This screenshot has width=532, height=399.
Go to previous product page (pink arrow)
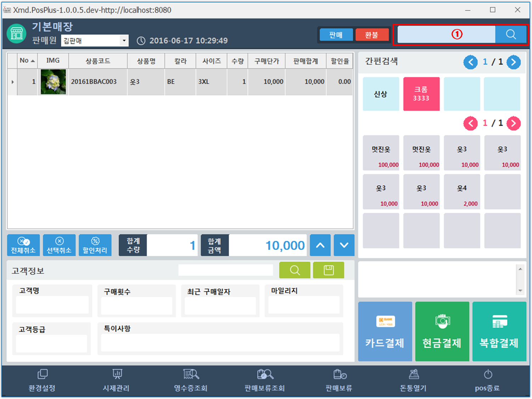coord(471,124)
